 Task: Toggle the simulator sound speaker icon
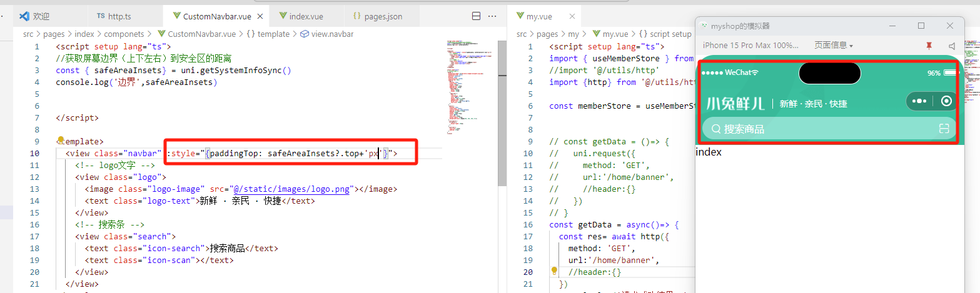pos(951,46)
